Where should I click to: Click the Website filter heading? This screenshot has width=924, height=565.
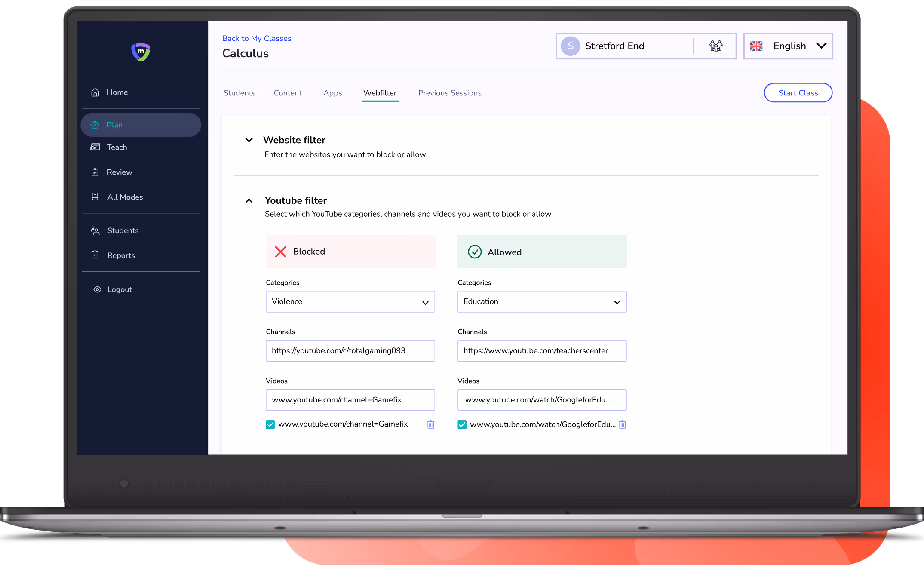point(294,140)
